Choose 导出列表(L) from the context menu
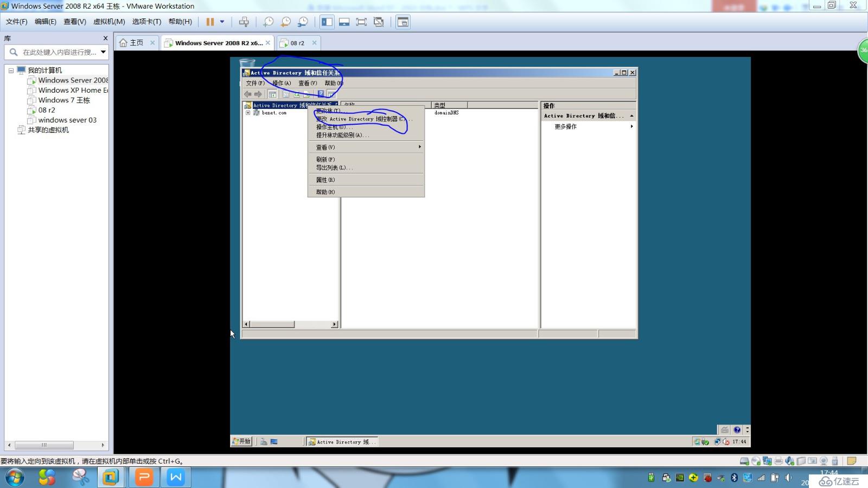This screenshot has width=868, height=488. coord(366,168)
